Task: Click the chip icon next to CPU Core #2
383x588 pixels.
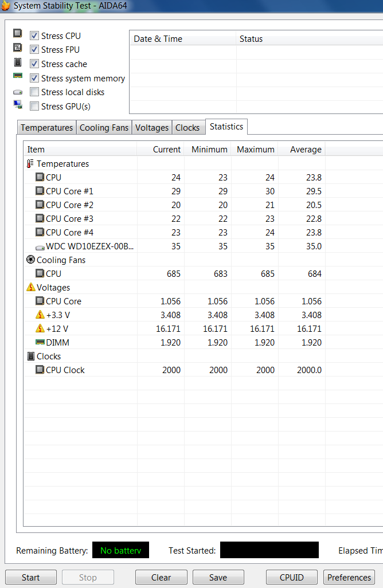Action: coord(40,205)
